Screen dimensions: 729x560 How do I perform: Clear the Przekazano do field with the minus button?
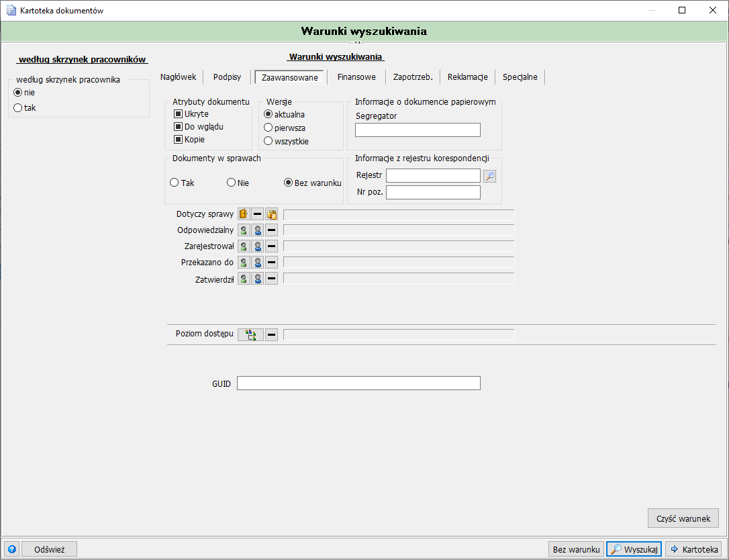271,263
